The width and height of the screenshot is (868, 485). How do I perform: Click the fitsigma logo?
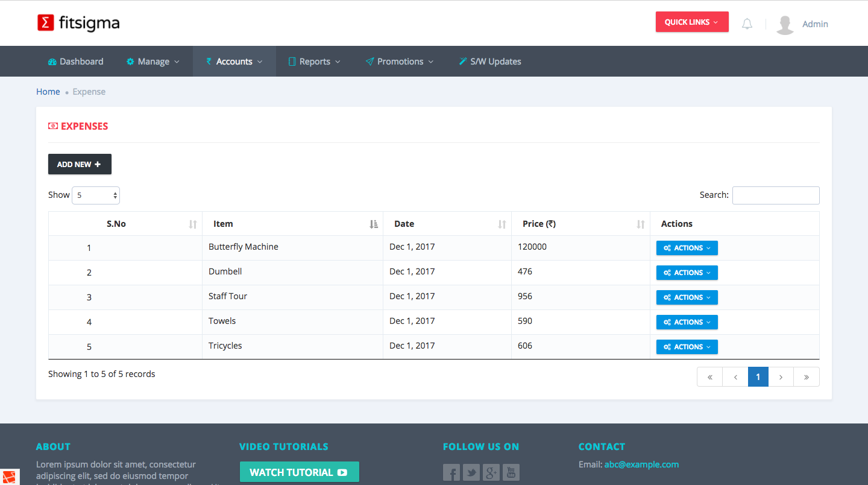78,23
